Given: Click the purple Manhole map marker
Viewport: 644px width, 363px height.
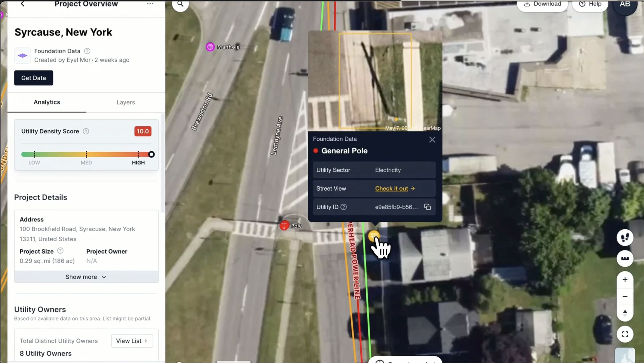Looking at the screenshot, I should pos(210,47).
